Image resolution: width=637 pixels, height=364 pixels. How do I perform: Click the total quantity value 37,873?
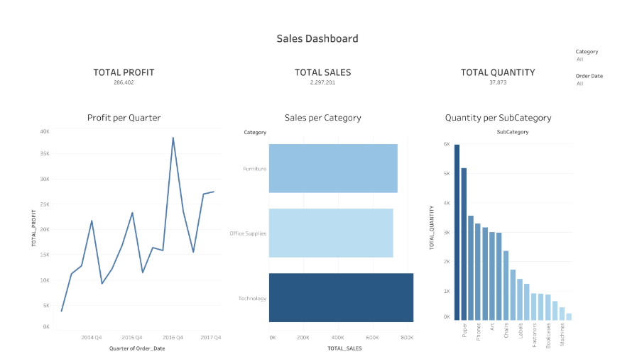pos(498,82)
